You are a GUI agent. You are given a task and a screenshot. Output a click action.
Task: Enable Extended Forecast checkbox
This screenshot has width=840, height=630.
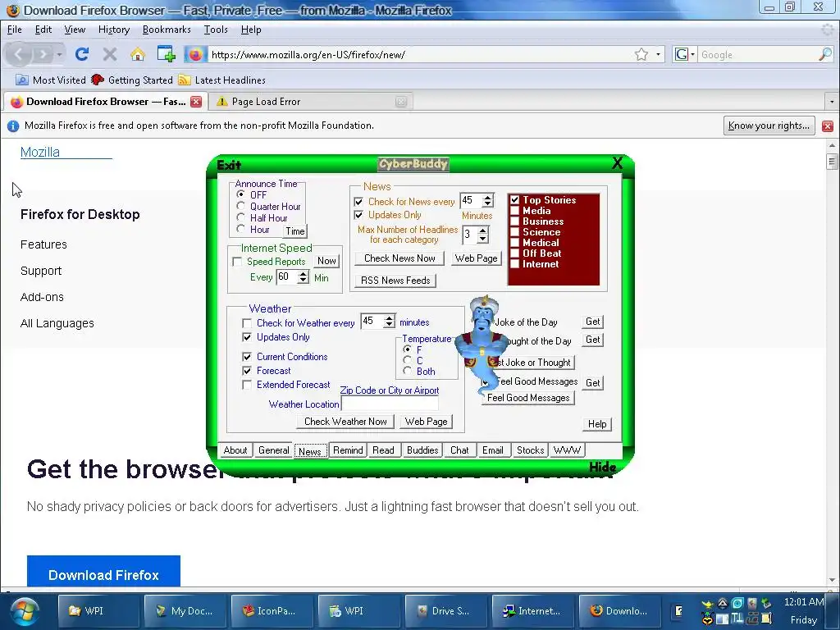pyautogui.click(x=247, y=385)
